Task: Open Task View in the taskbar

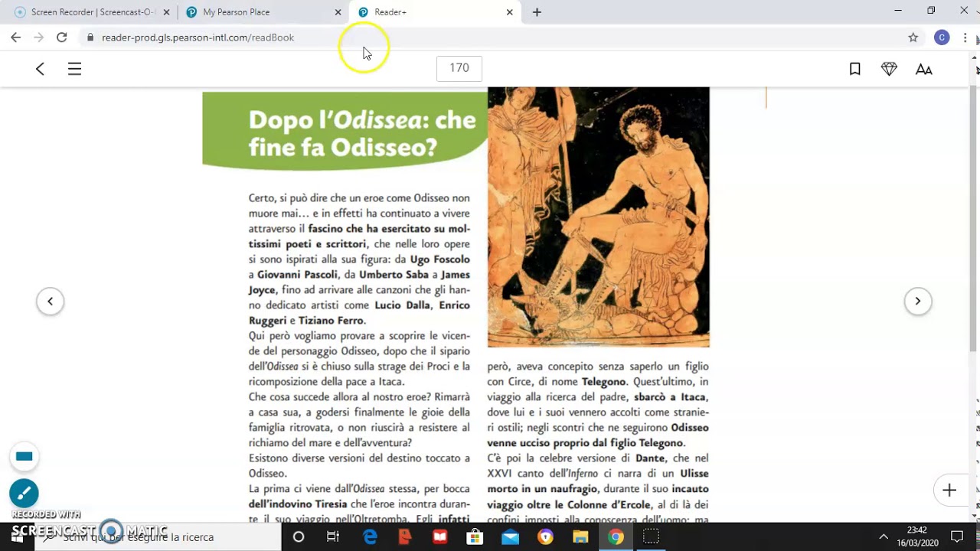Action: point(333,537)
